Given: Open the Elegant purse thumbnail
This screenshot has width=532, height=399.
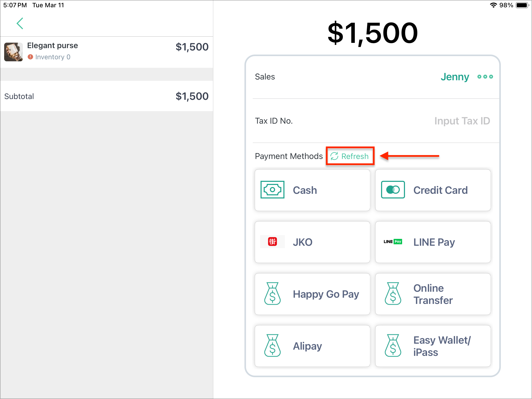Looking at the screenshot, I should point(14,52).
